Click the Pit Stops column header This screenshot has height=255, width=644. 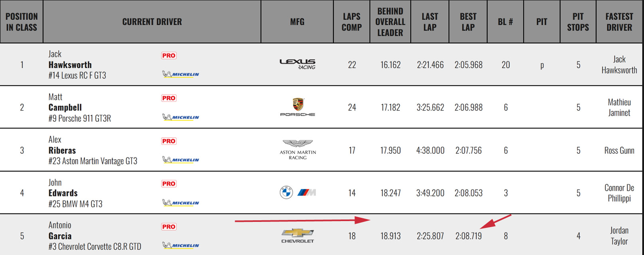point(578,22)
